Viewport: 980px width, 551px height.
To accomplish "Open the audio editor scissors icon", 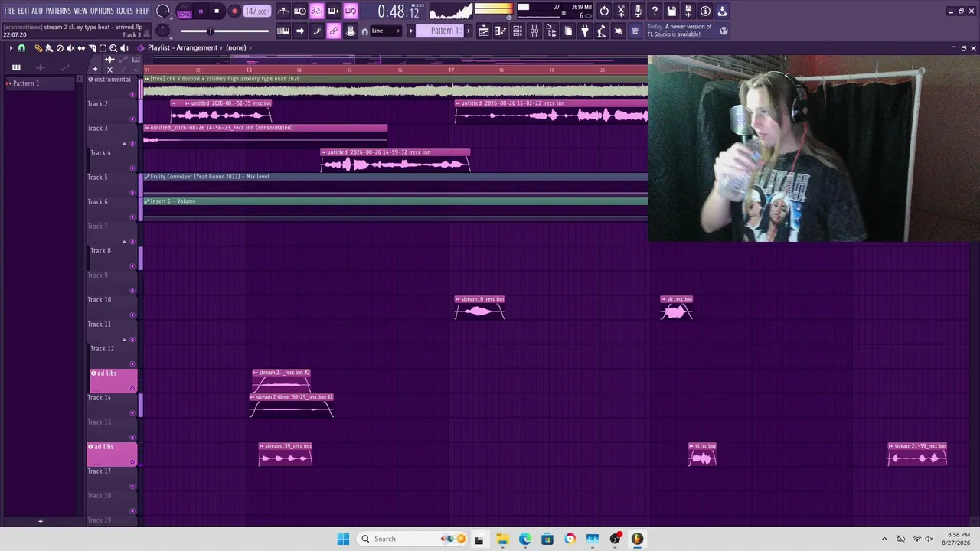I will tap(621, 11).
